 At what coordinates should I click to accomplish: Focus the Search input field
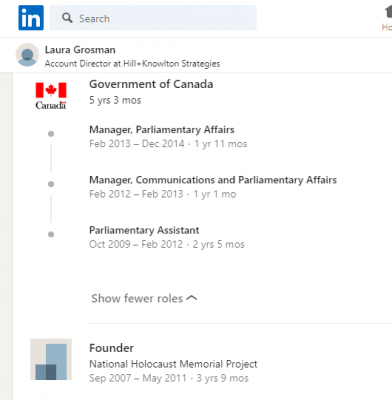(x=153, y=18)
